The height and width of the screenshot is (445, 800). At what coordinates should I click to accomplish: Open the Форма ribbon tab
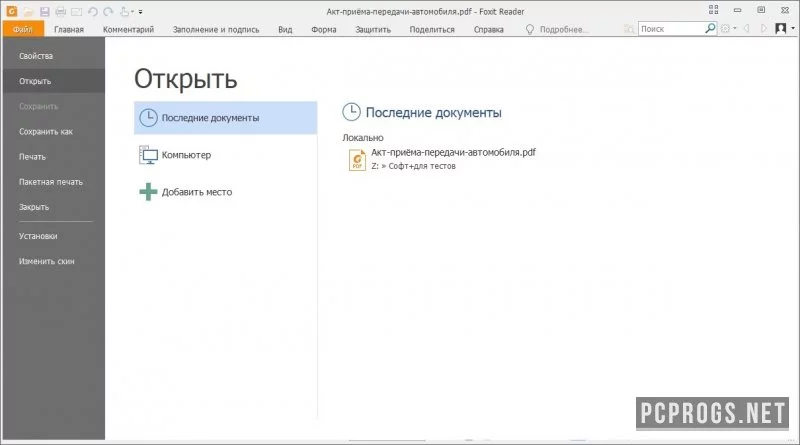[323, 30]
